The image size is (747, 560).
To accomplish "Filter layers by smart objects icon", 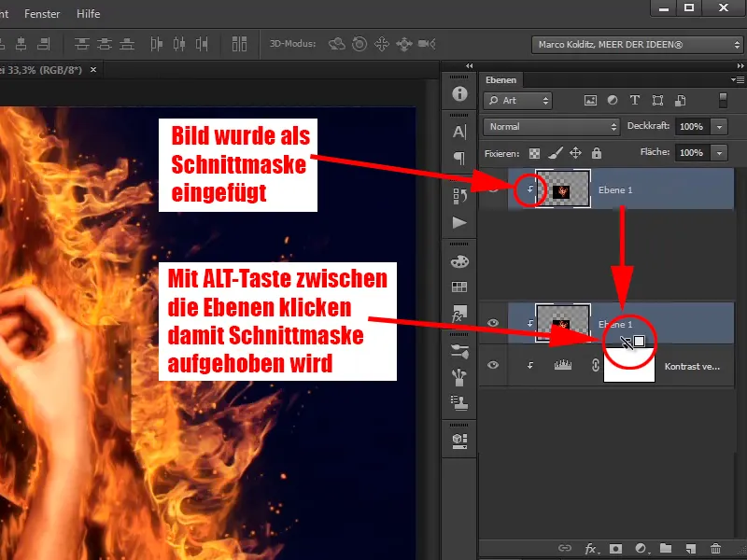I will (680, 101).
